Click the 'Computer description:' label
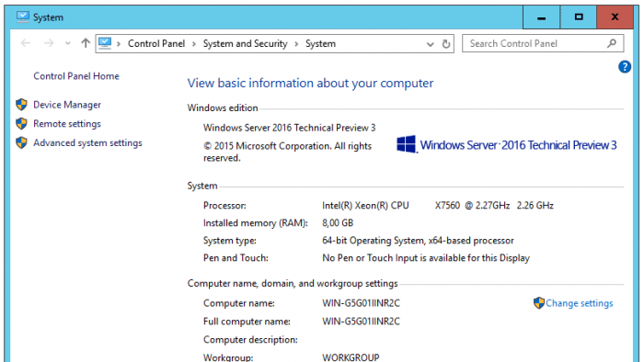This screenshot has width=644, height=362. (250, 339)
